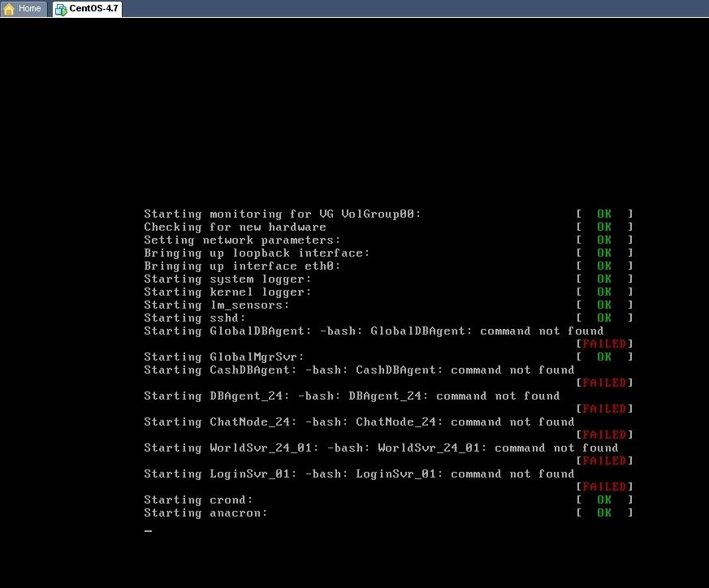Image resolution: width=709 pixels, height=588 pixels.
Task: Click the blinking cursor in the console
Action: [147, 530]
